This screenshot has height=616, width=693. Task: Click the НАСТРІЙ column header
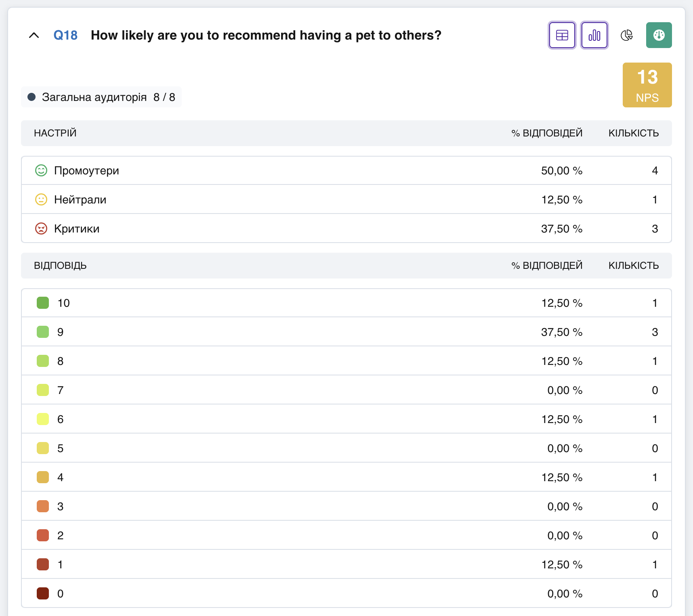(x=55, y=133)
